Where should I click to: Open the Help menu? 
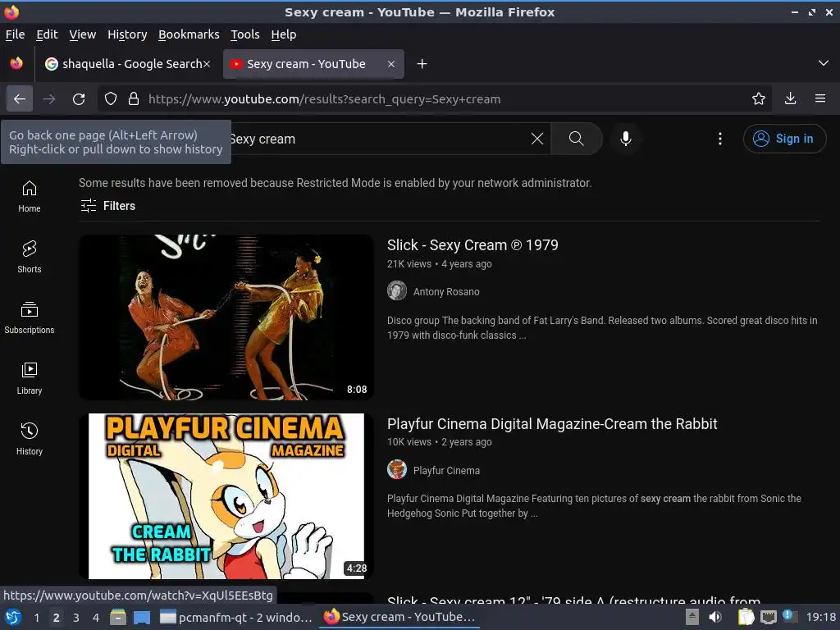tap(283, 34)
